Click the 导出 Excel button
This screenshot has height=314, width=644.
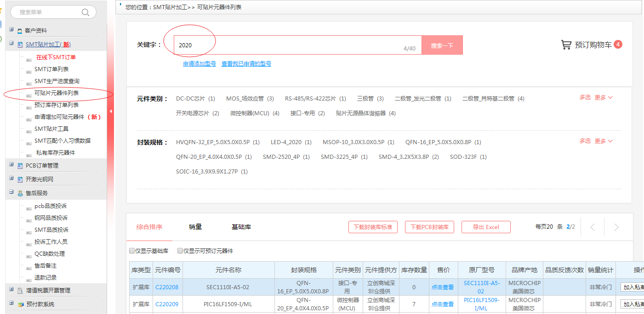486,227
